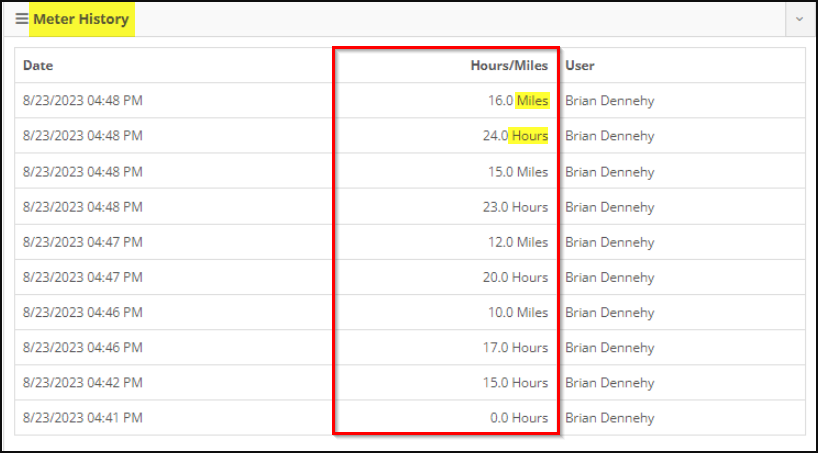Click the date 8/23/2023 04:41 PM
The height and width of the screenshot is (453, 818).
[82, 418]
